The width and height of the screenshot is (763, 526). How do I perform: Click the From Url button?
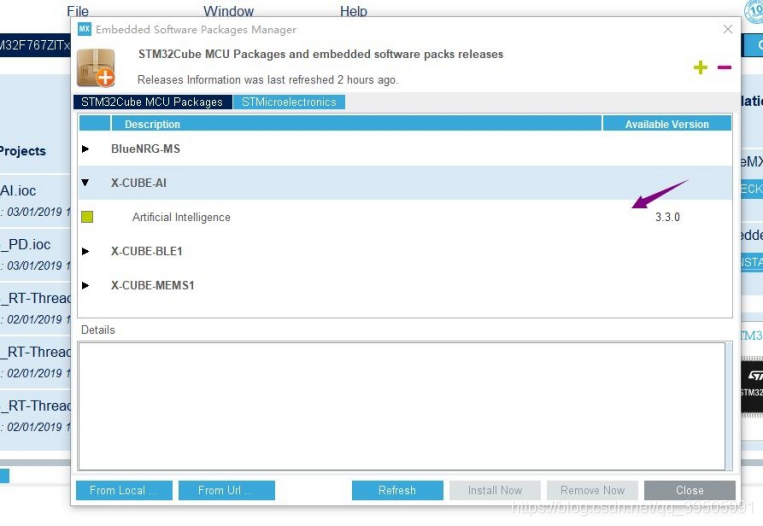pyautogui.click(x=226, y=490)
